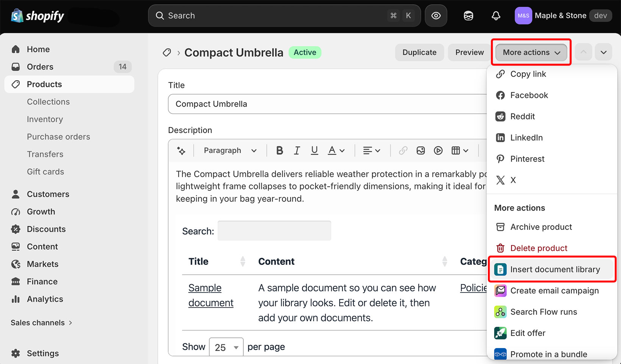Screen dimensions: 621x364
Task: Go to next product arrow
Action: (x=604, y=52)
